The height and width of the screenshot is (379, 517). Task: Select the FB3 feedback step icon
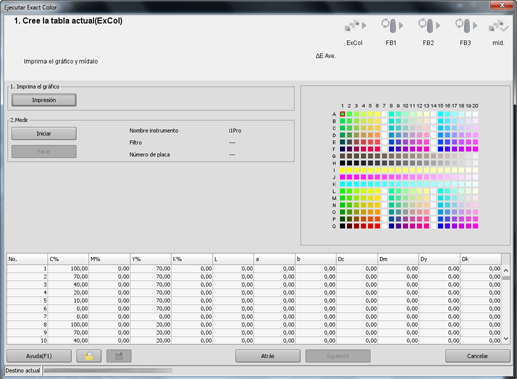tap(466, 26)
